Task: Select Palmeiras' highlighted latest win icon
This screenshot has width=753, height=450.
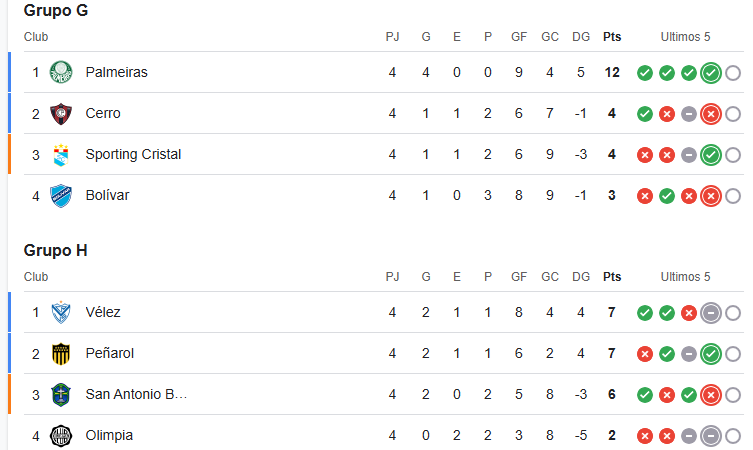Action: (711, 73)
